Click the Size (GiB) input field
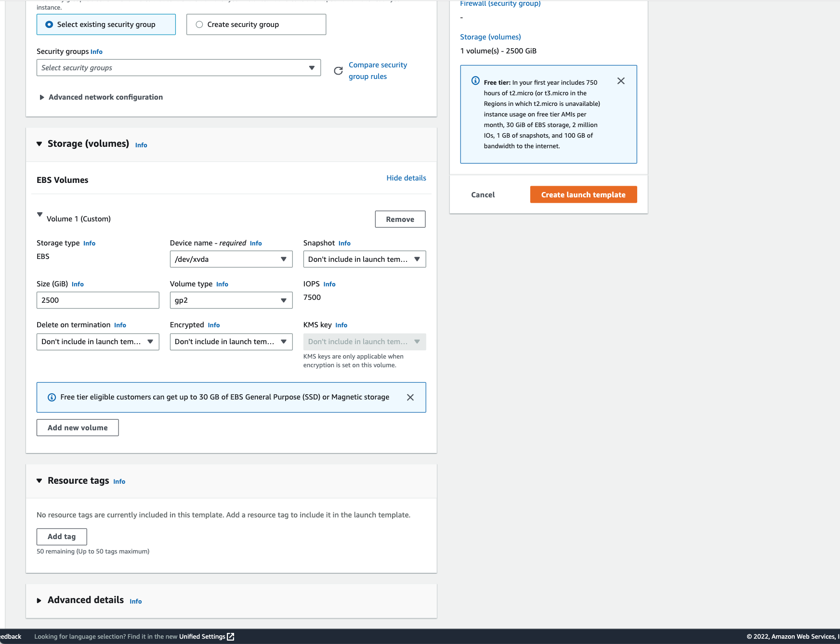 tap(97, 300)
